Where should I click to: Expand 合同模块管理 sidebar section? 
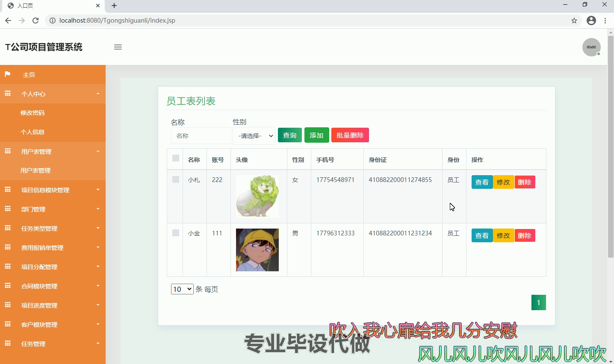[x=53, y=286]
